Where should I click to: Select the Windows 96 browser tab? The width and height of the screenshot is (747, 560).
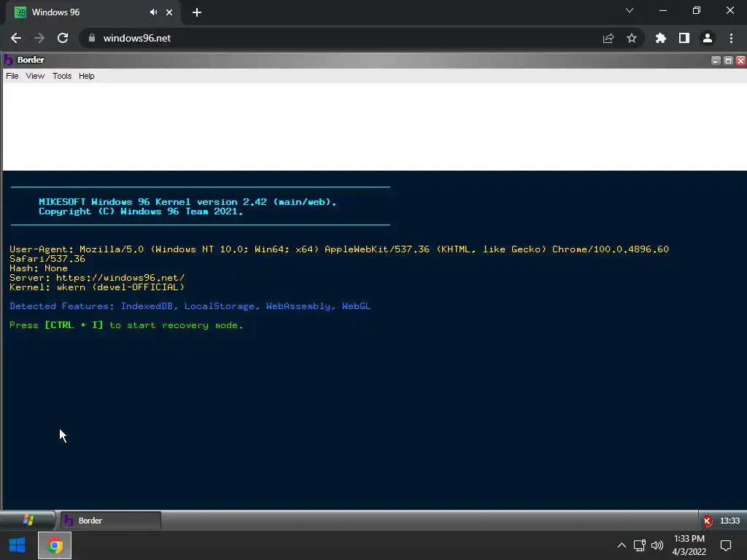[x=93, y=12]
